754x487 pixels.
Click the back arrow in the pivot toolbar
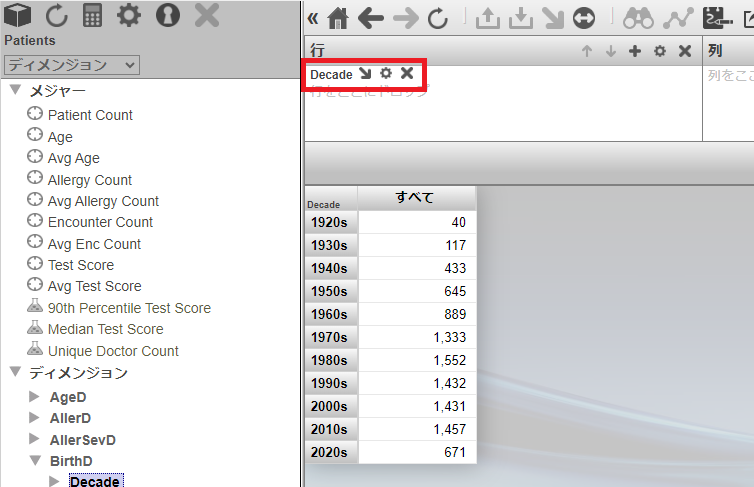click(x=371, y=17)
